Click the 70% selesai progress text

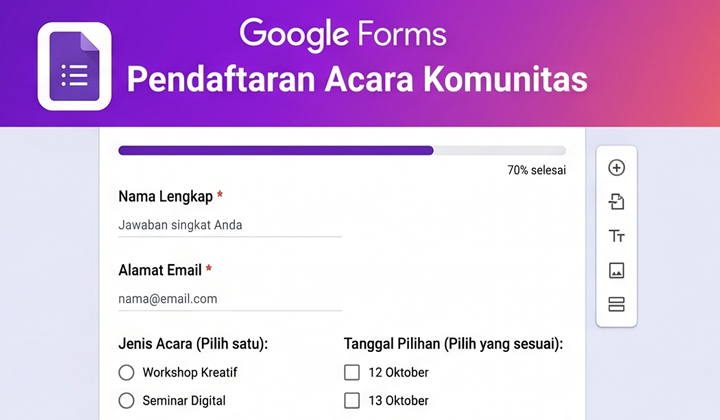coord(536,171)
